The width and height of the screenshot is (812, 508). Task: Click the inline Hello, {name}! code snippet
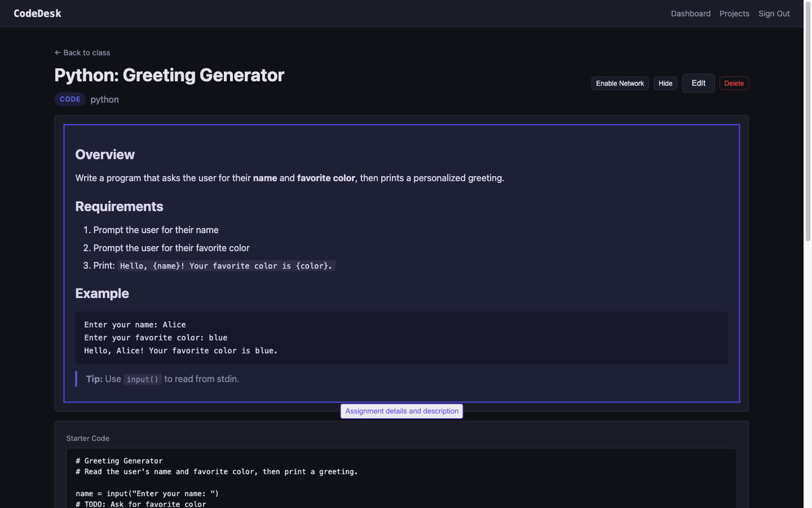coord(226,266)
